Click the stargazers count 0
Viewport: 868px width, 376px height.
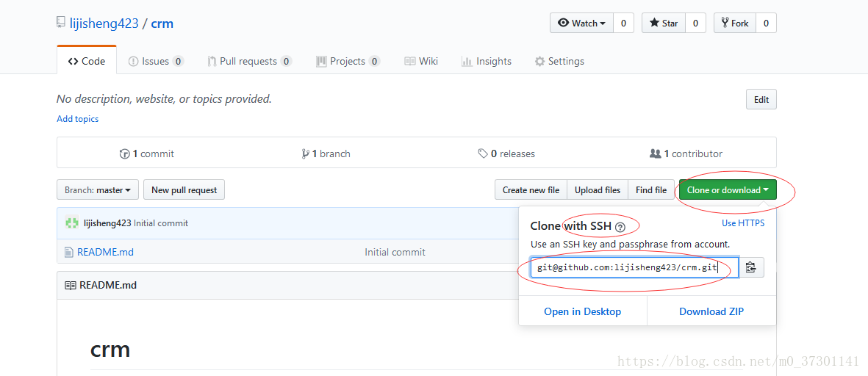point(695,23)
